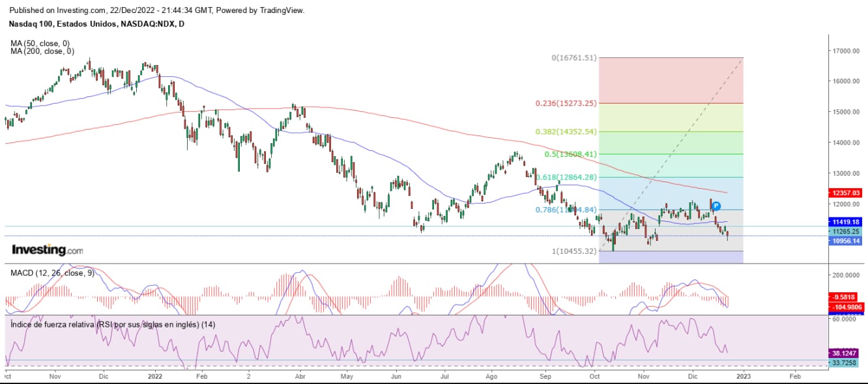Click the 0.236(15273.25) Fibonacci level label

(566, 103)
